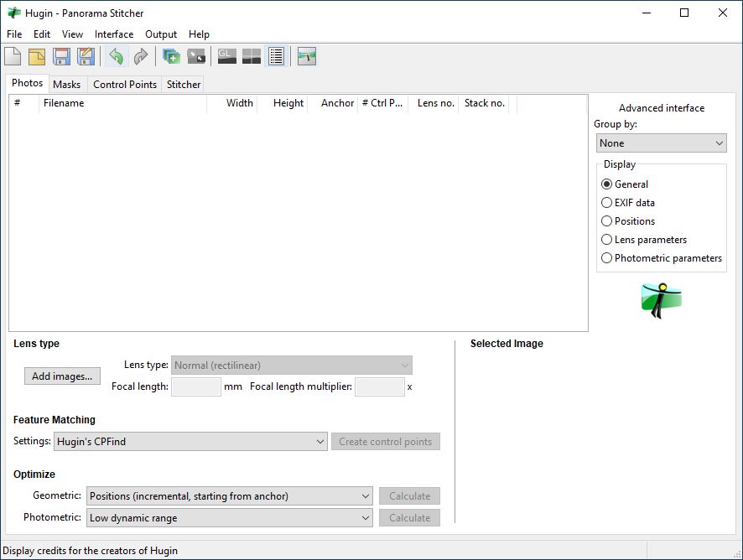Open the Edit menu
This screenshot has height=560, width=743.
(x=42, y=34)
